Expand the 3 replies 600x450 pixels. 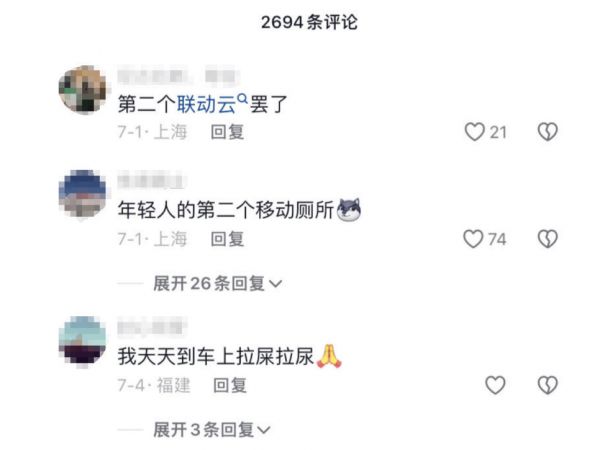tap(212, 429)
